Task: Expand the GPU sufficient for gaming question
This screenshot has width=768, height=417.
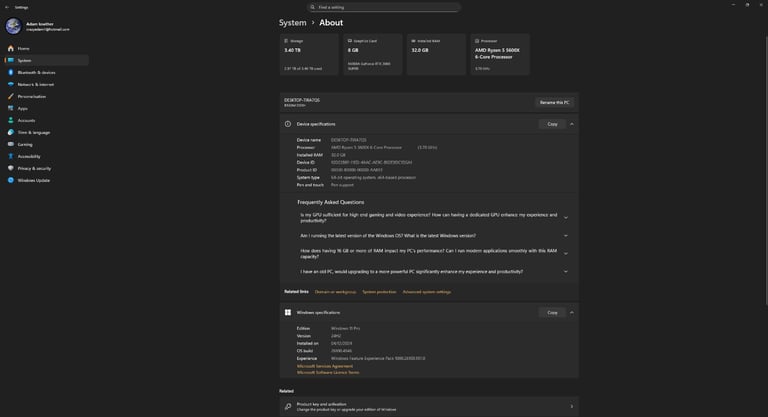Action: click(566, 218)
